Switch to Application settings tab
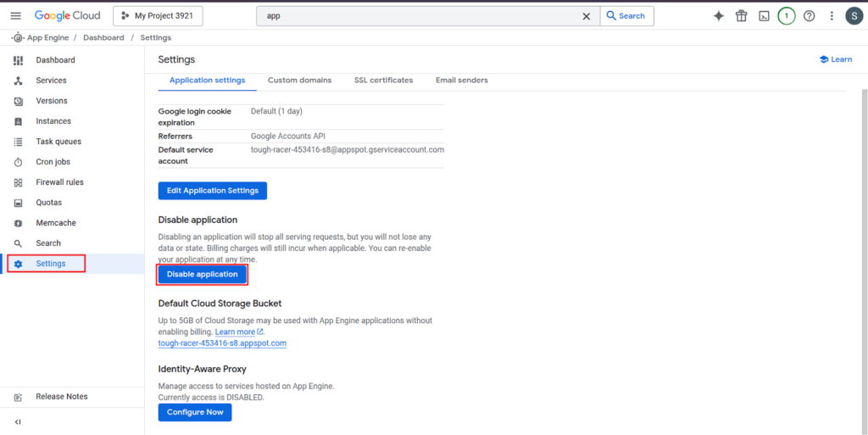The width and height of the screenshot is (868, 435). point(207,81)
